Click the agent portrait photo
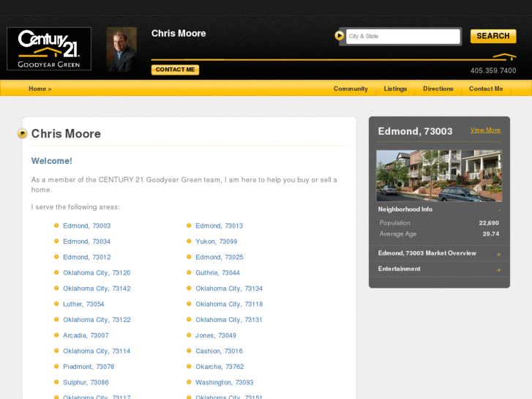 point(121,49)
